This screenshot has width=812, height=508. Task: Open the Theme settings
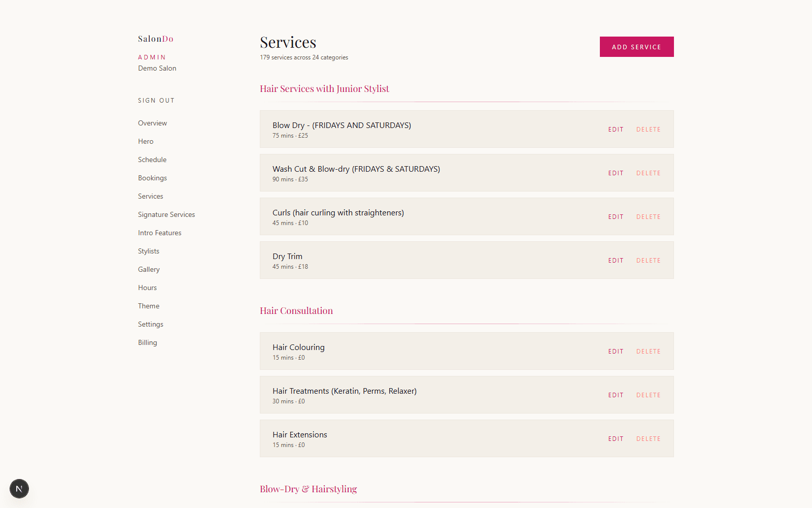(149, 306)
